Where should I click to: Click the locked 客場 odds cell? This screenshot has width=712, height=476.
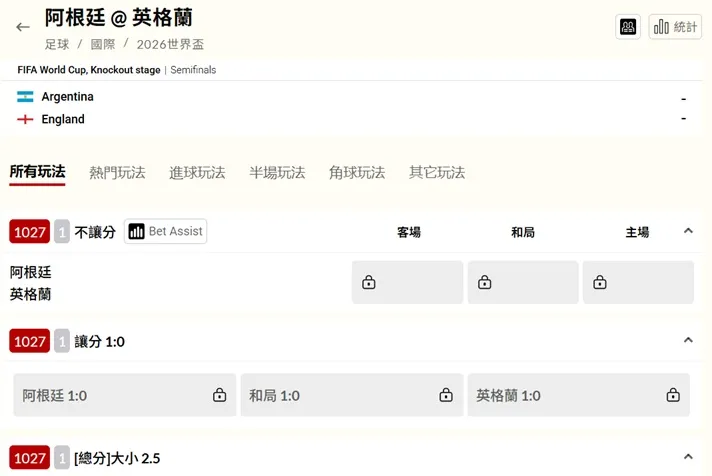(407, 282)
